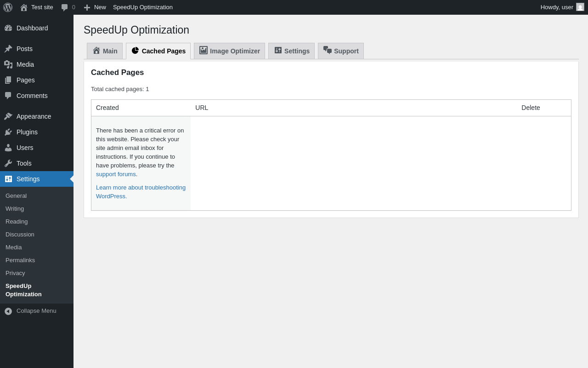588x368 pixels.
Task: Open the Howdy, user account menu
Action: pyautogui.click(x=557, y=7)
